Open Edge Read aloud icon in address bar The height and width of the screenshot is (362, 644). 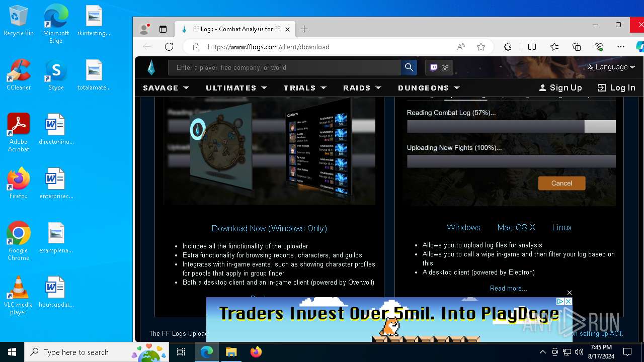pyautogui.click(x=461, y=47)
